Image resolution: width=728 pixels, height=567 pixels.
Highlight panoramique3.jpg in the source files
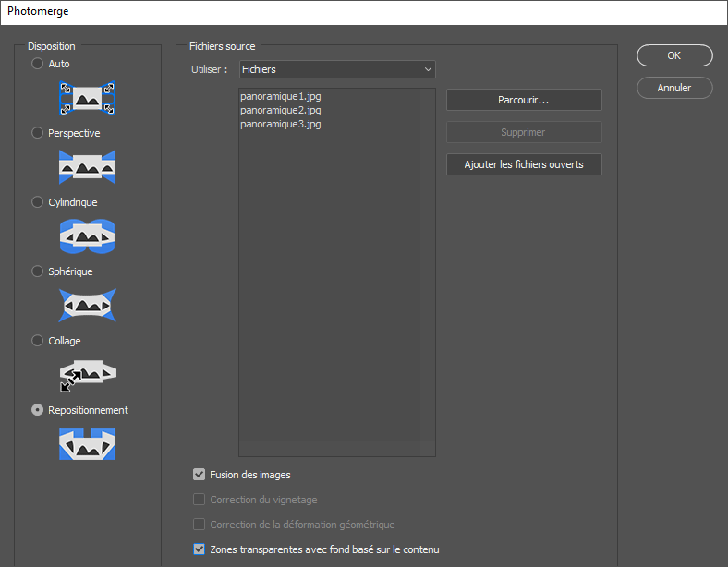[x=280, y=124]
